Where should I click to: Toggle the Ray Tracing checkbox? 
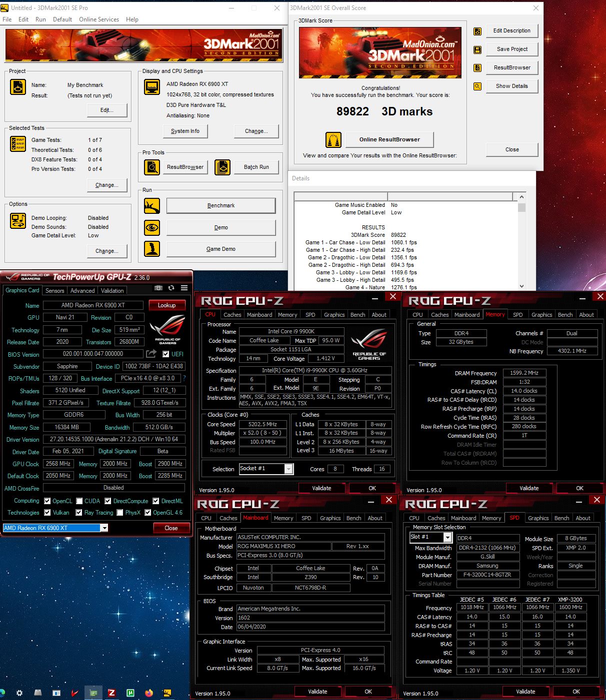(x=79, y=513)
